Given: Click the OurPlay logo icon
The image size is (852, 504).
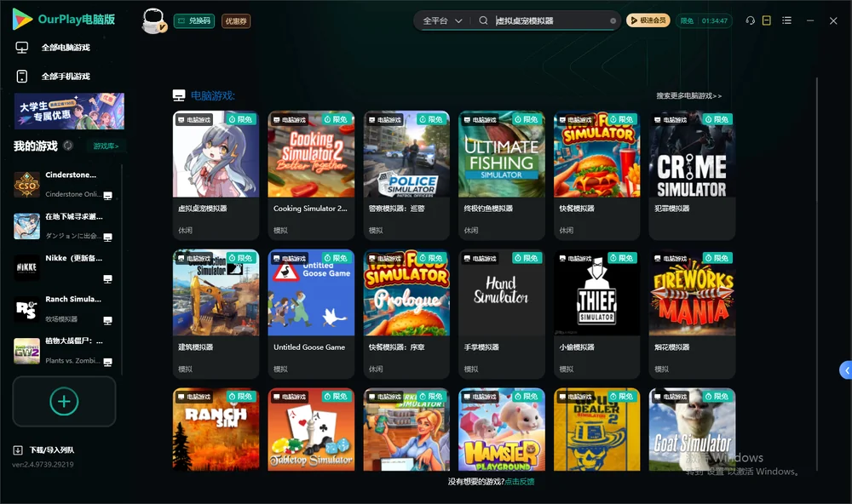Looking at the screenshot, I should (22, 20).
